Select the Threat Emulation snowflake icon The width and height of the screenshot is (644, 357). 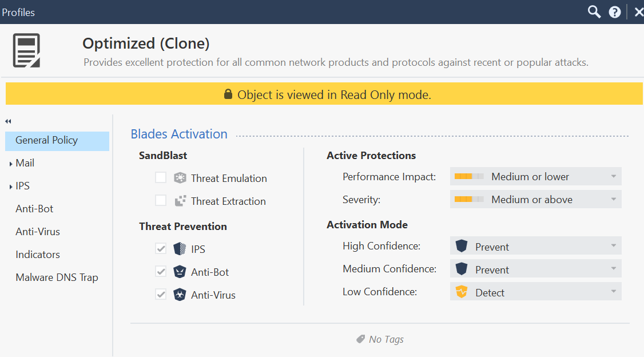[x=180, y=178]
